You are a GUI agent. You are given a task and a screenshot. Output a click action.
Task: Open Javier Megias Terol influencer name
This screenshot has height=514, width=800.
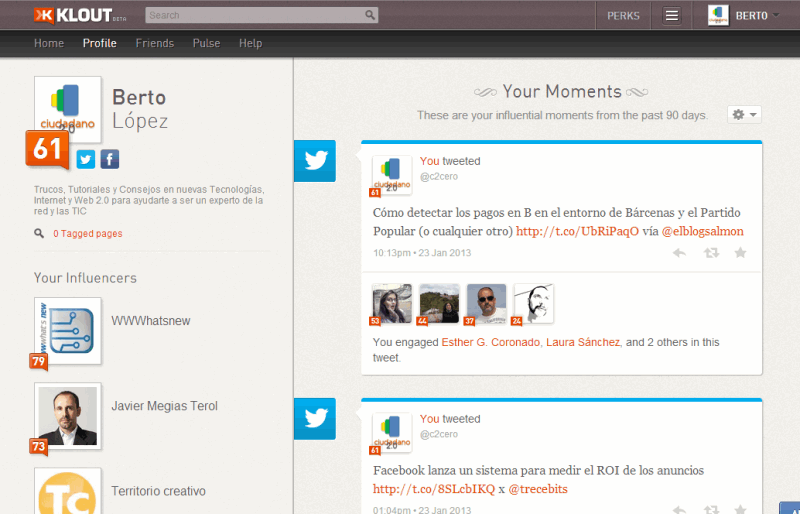(164, 406)
